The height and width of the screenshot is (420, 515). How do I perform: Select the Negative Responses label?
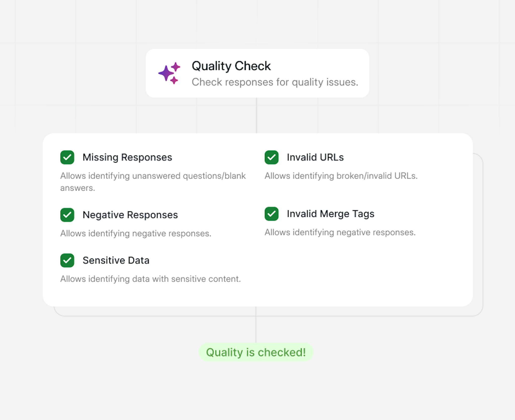(130, 215)
